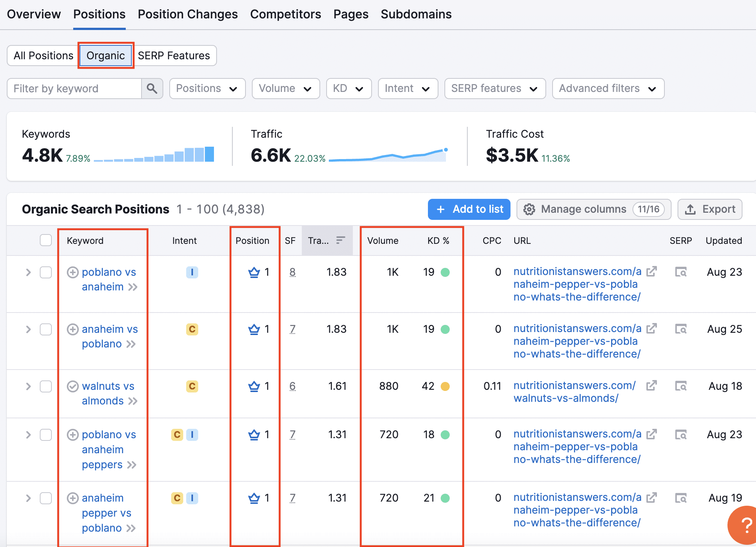Screen dimensions: 756x547
Task: Open external link icon in the Aug 25 row
Action: (651, 328)
